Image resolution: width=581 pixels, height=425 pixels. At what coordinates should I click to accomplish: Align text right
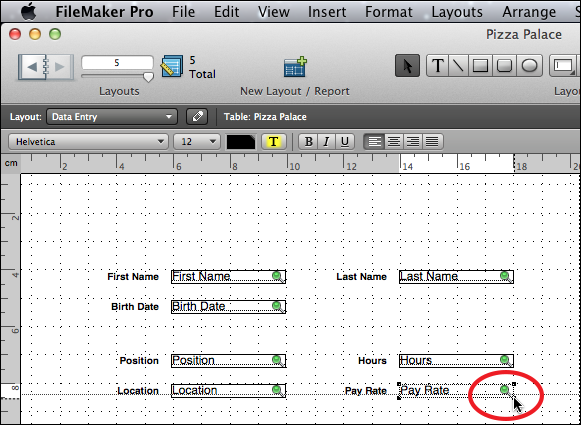pyautogui.click(x=413, y=142)
